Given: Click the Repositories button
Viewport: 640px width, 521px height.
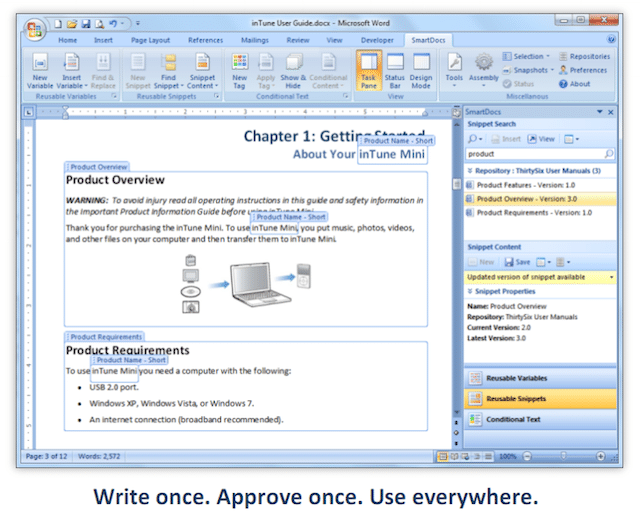Looking at the screenshot, I should point(584,56).
